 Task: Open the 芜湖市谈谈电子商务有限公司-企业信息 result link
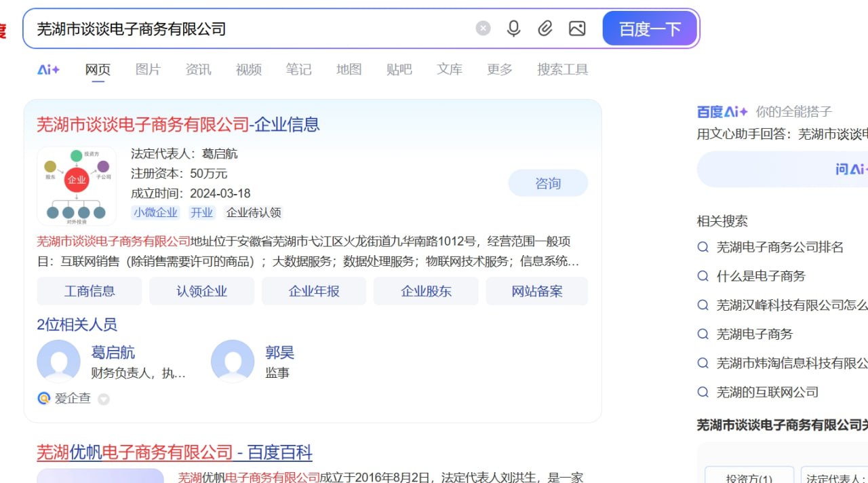point(178,124)
